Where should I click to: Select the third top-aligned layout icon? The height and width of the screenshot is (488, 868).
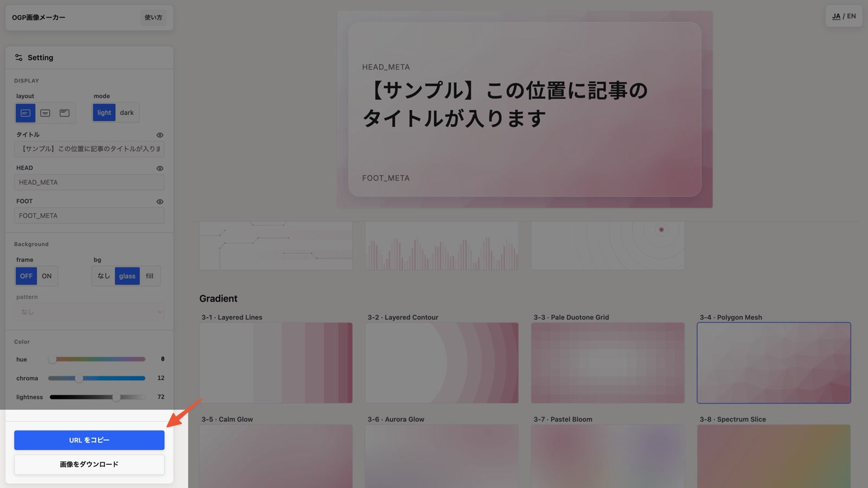(x=65, y=113)
